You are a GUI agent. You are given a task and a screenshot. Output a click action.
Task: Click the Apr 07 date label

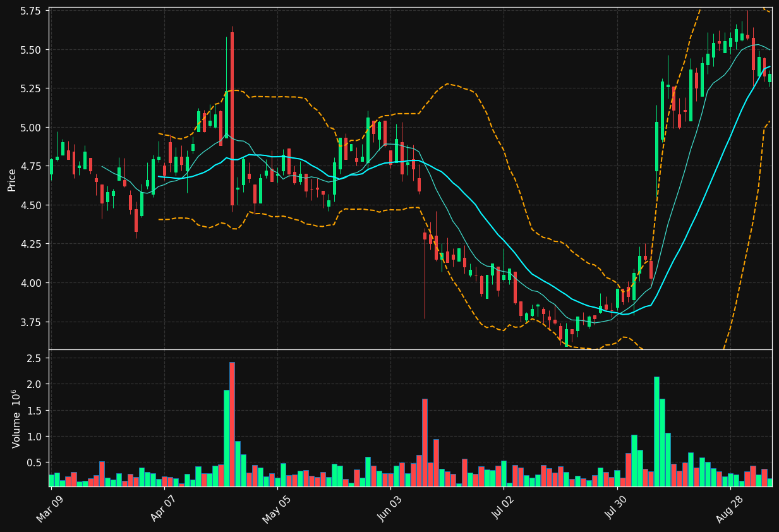(x=164, y=509)
